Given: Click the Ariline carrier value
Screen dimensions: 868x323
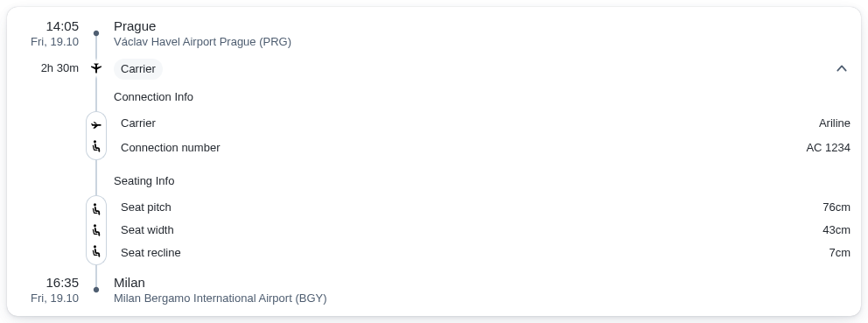Looking at the screenshot, I should click(x=834, y=123).
